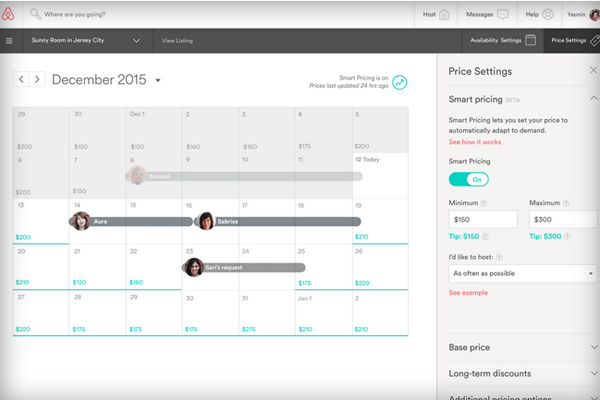
Task: Turn off the Smart Pricing toggle
Action: pyautogui.click(x=468, y=179)
